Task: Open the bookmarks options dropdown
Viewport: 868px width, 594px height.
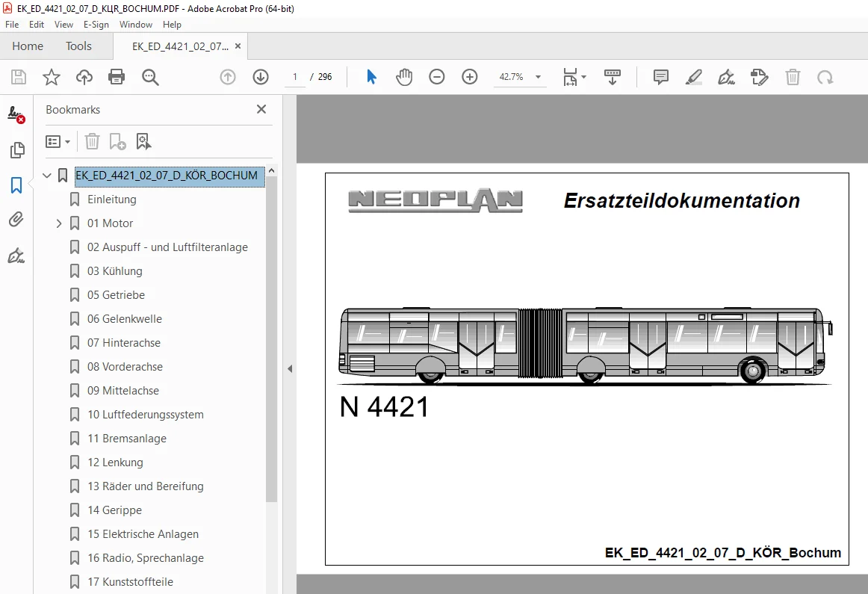Action: pos(58,142)
